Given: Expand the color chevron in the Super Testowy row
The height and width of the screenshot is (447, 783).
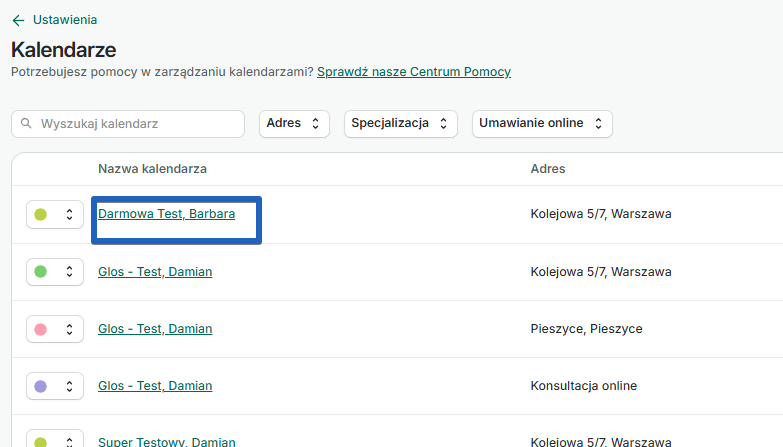Looking at the screenshot, I should [70, 441].
